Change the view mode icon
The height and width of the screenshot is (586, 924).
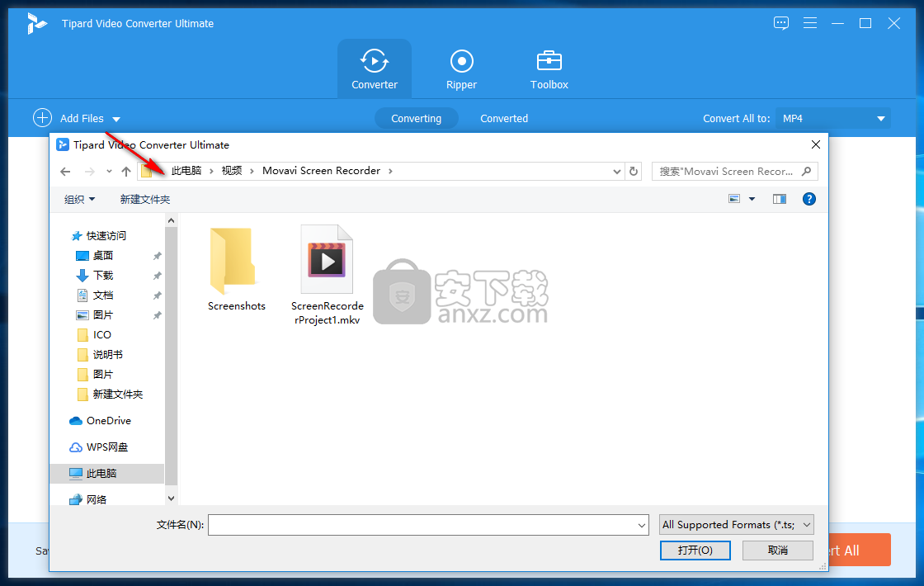coord(734,199)
